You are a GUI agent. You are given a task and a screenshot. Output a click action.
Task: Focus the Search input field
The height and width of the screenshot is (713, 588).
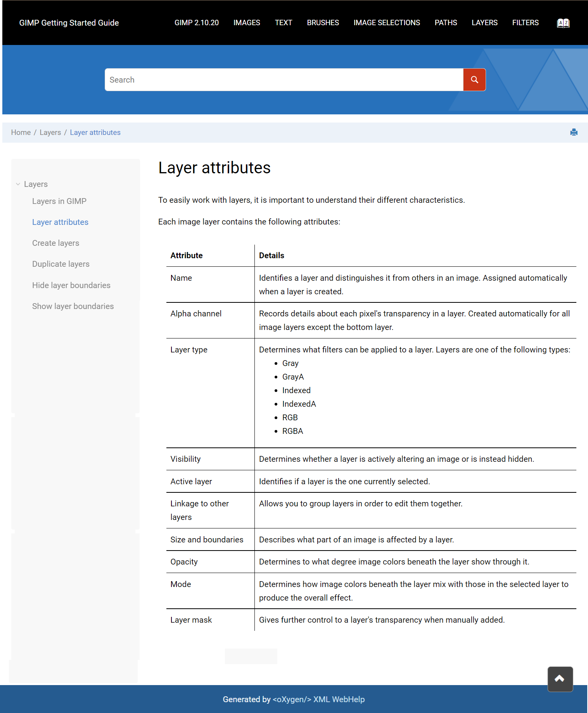[x=284, y=80]
